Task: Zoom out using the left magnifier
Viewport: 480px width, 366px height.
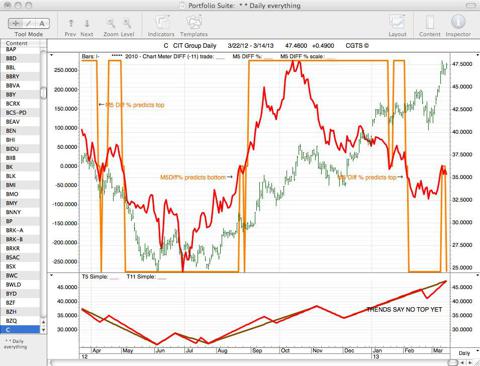Action: point(111,23)
